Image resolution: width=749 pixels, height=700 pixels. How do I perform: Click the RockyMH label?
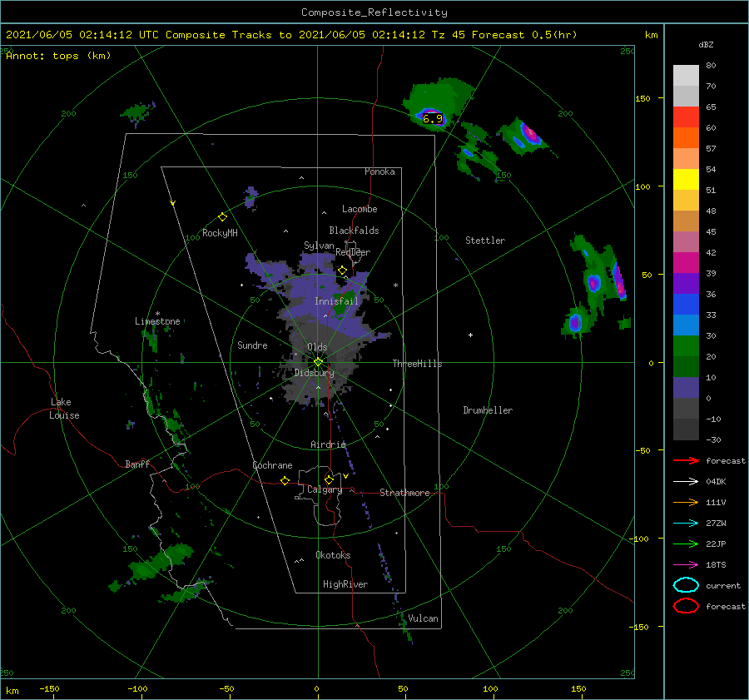point(220,233)
